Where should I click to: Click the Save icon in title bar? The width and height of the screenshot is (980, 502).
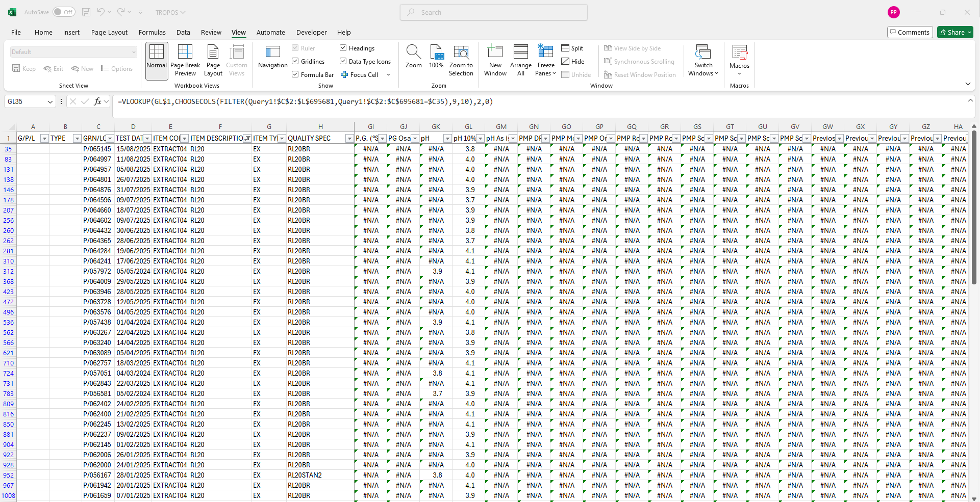click(x=86, y=12)
